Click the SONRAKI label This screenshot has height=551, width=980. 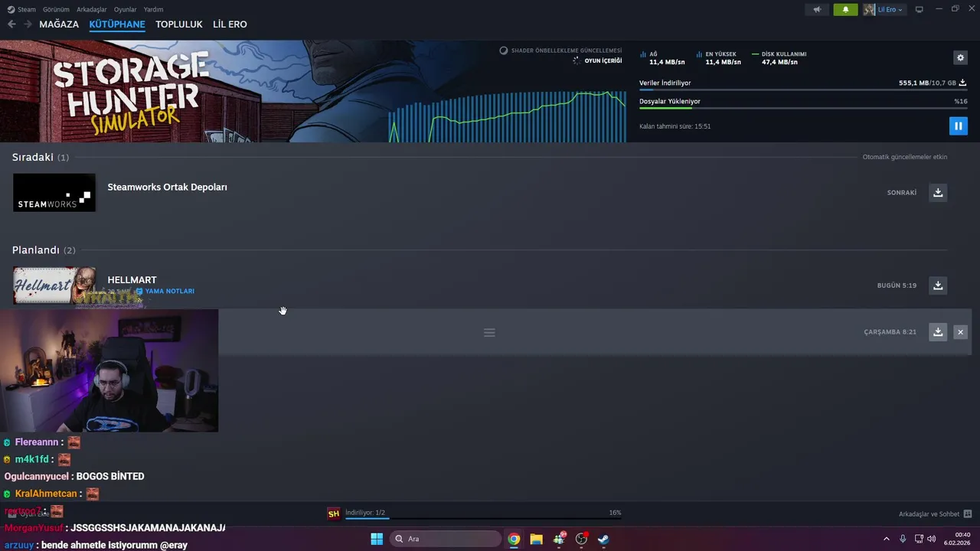901,193
